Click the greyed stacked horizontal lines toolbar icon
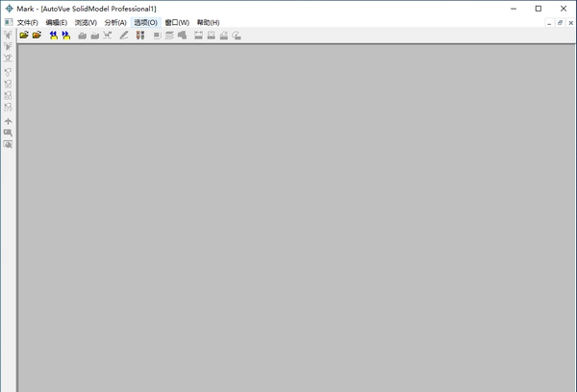This screenshot has height=392, width=577. [169, 36]
